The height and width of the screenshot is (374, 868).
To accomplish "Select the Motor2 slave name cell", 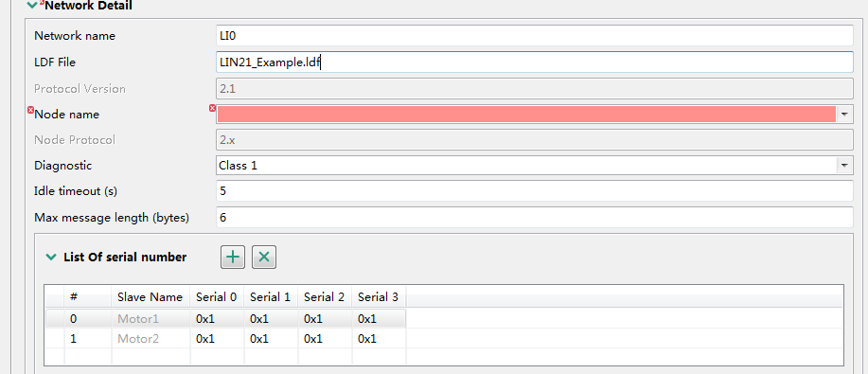I will coord(151,339).
